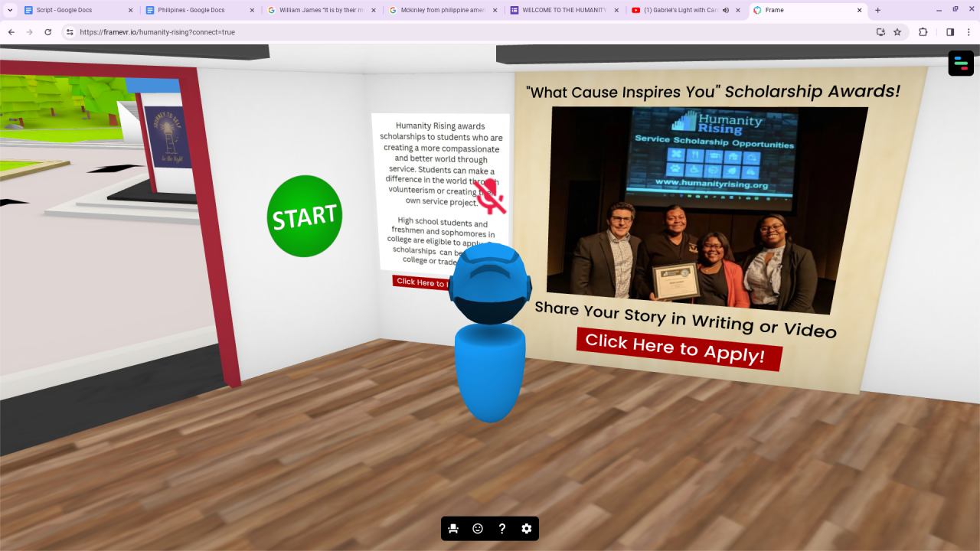The height and width of the screenshot is (551, 980).
Task: Go back to the previous page
Action: [11, 32]
